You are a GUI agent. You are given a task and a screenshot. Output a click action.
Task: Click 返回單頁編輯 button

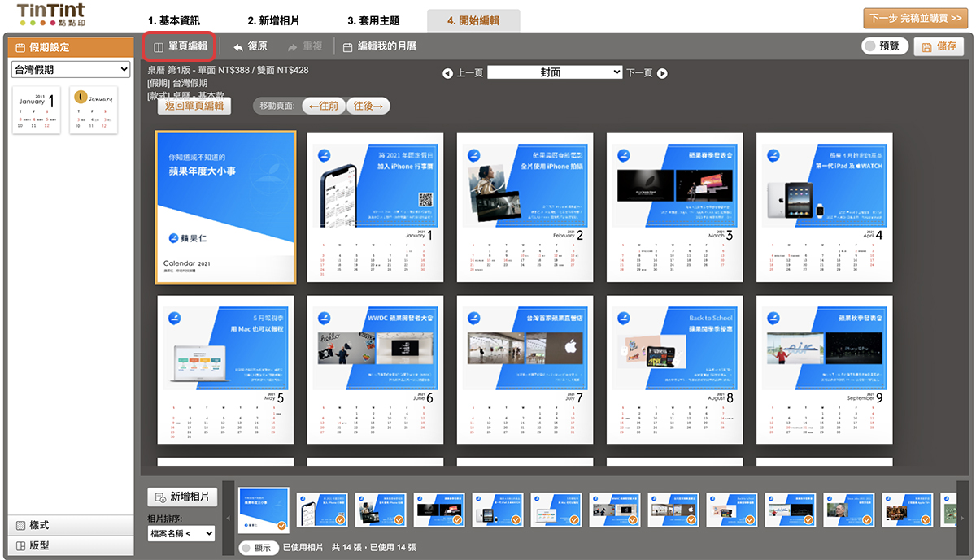tap(194, 106)
